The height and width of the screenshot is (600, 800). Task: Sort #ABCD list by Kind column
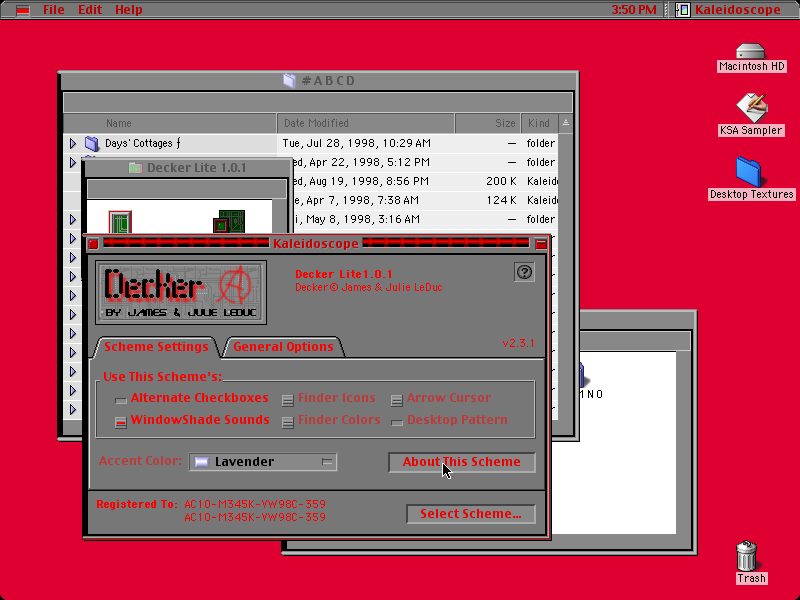(x=539, y=123)
